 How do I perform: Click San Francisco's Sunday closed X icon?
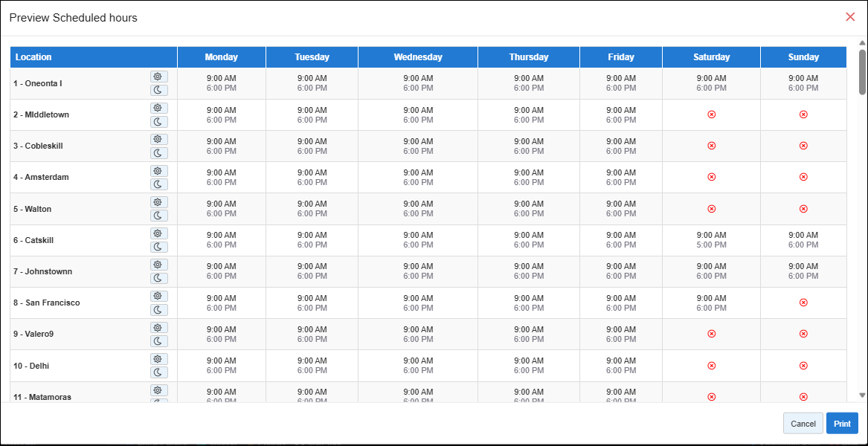(x=803, y=303)
